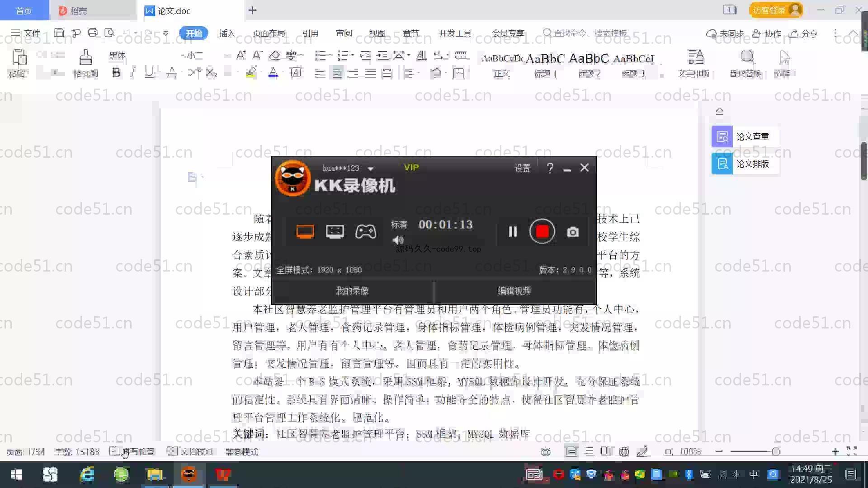Switch to 引用 ribbon tab

(311, 33)
